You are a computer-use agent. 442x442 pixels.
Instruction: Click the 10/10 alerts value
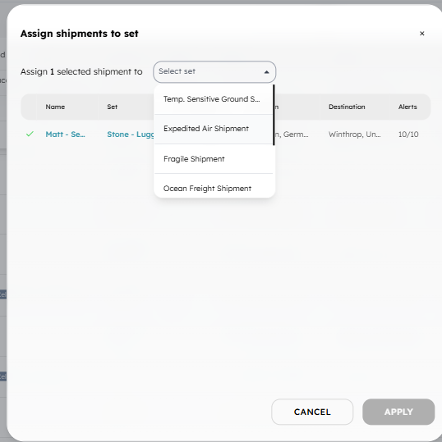[x=408, y=134]
